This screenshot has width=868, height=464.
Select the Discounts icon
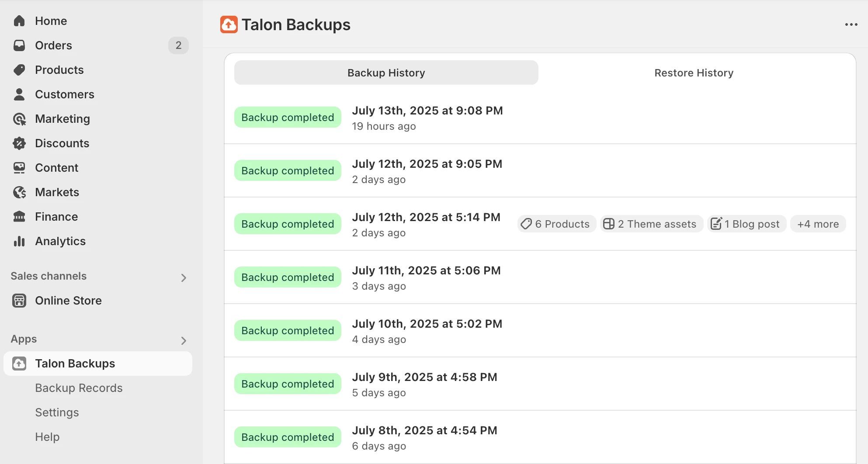click(x=19, y=143)
